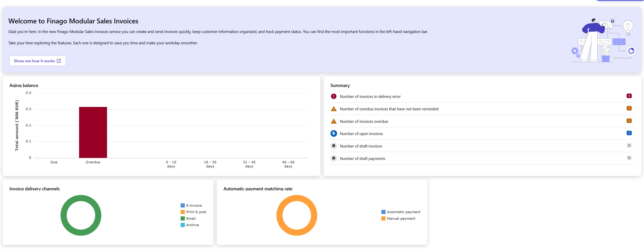Screen dimensions: 644x249
Task: Click the clipboard icon beside Number of draft invoices
Action: (x=334, y=146)
